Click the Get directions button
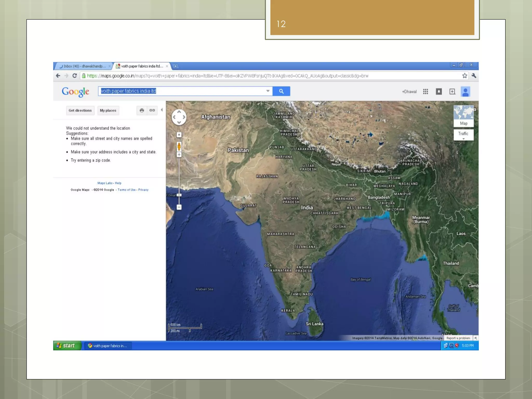The height and width of the screenshot is (399, 532). pos(80,110)
